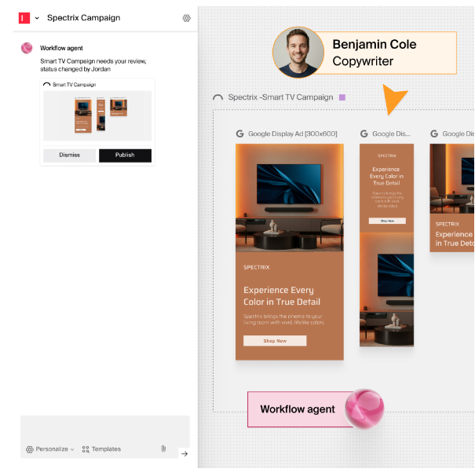
Task: Select the Spectrix -Smart TV Campaign frame title
Action: (x=280, y=97)
